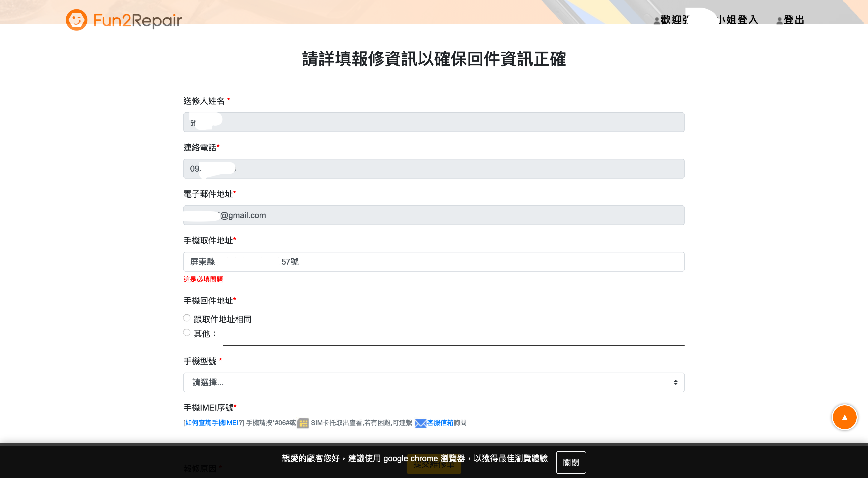Screen dimensions: 868x478
Task: Click the Fun2Repair logo
Action: click(x=124, y=20)
